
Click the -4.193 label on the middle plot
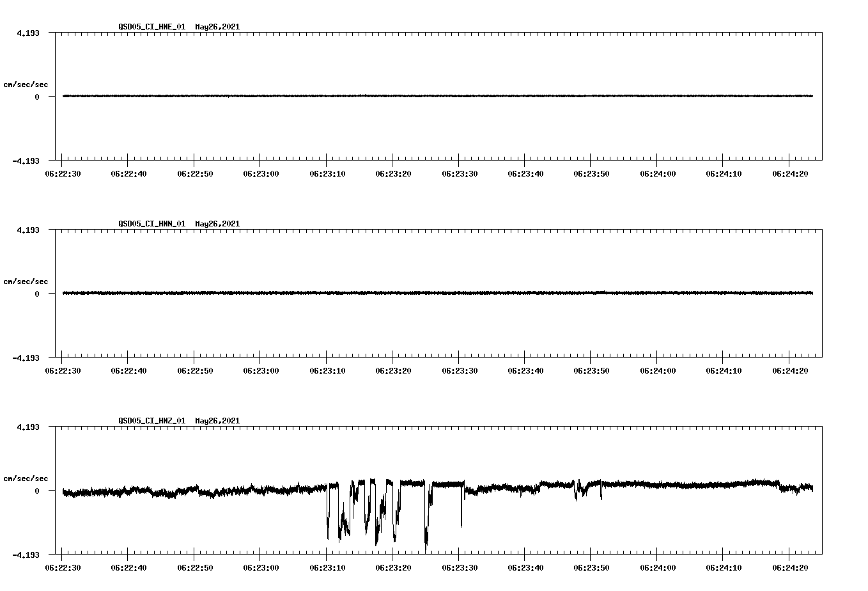click(x=27, y=358)
